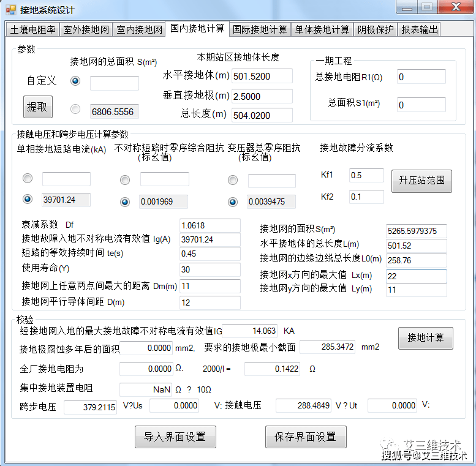Open the 室内接地网 tab
This screenshot has width=476, height=466.
(x=139, y=29)
